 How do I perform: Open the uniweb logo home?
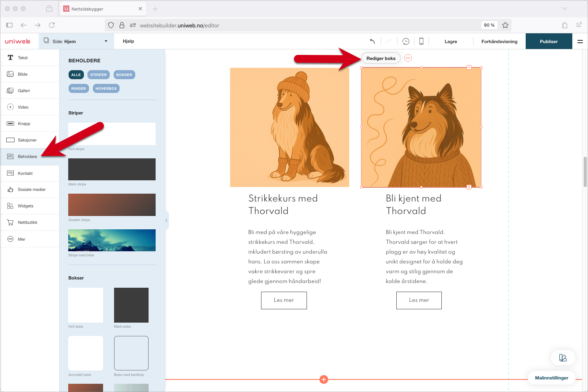click(x=18, y=41)
